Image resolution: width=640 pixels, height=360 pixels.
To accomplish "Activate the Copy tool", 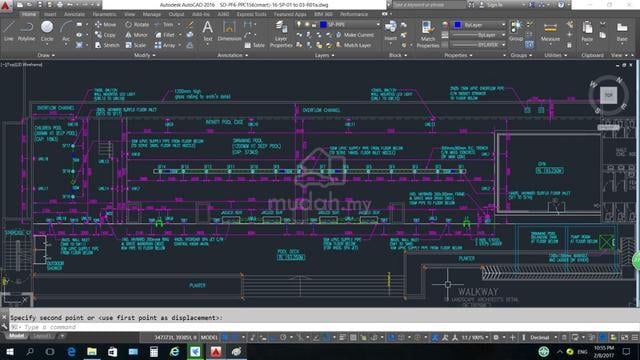I will (x=105, y=35).
